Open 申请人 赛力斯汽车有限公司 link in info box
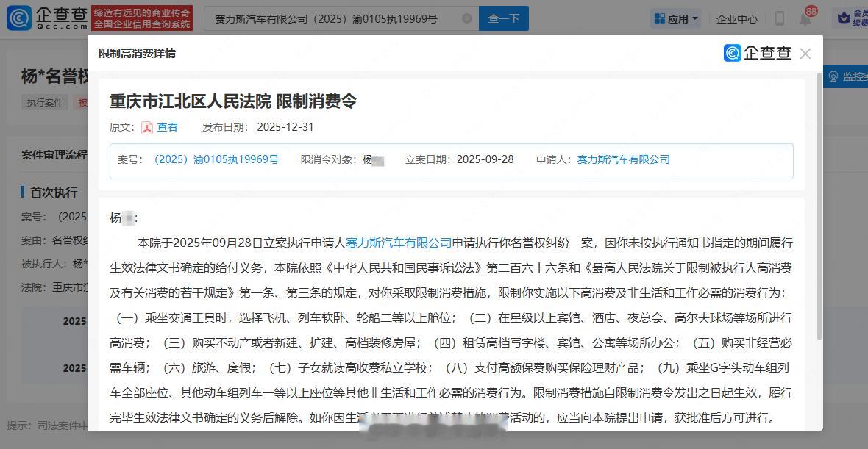The height and width of the screenshot is (449, 868). 623,159
